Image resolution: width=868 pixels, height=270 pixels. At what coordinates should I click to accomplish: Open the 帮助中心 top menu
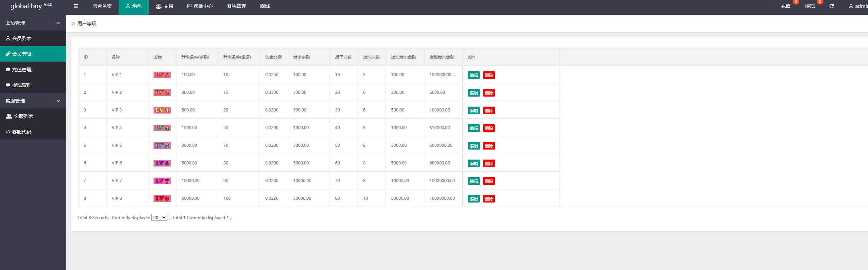coord(200,6)
